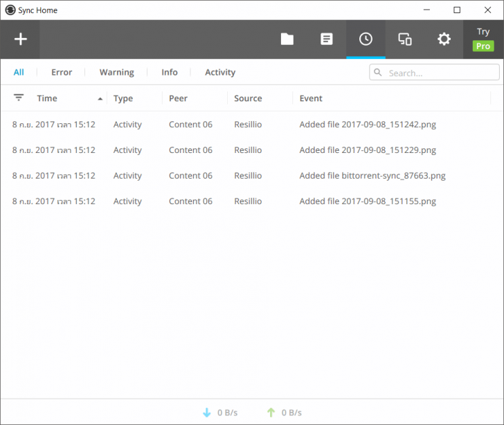Viewport: 504px width, 425px height.
Task: Click the Event column header
Action: 311,98
